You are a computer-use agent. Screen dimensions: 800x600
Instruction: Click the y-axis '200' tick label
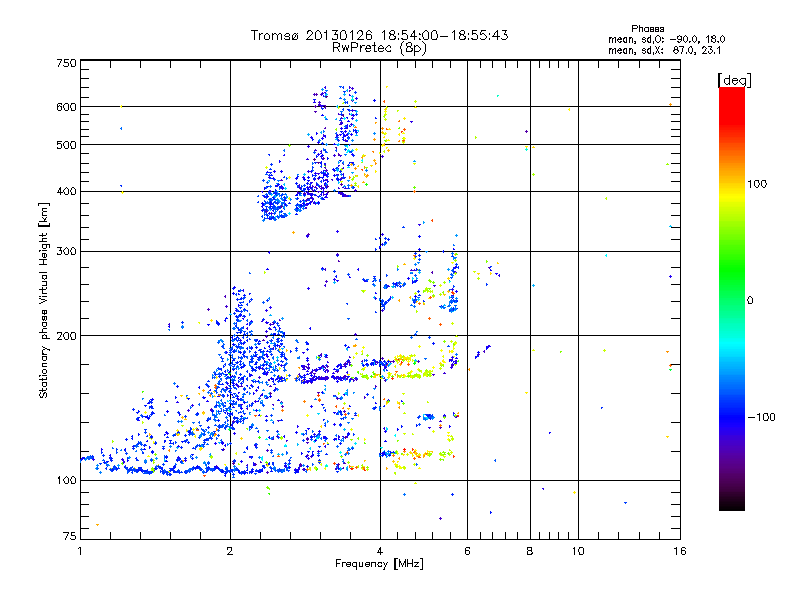66,336
